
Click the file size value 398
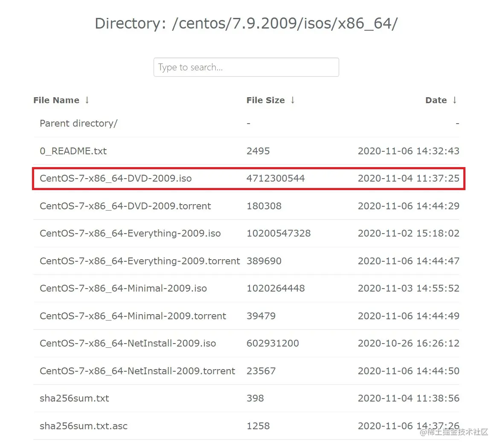coord(255,398)
